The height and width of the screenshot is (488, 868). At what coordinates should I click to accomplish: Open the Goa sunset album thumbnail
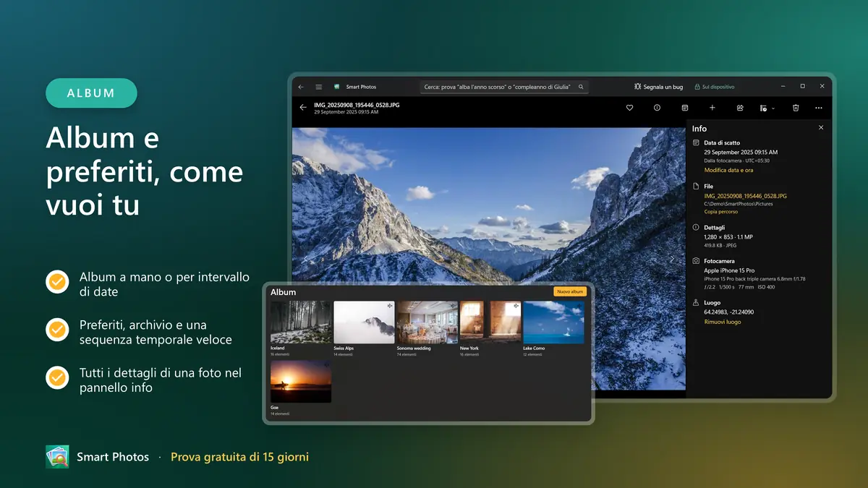point(301,382)
